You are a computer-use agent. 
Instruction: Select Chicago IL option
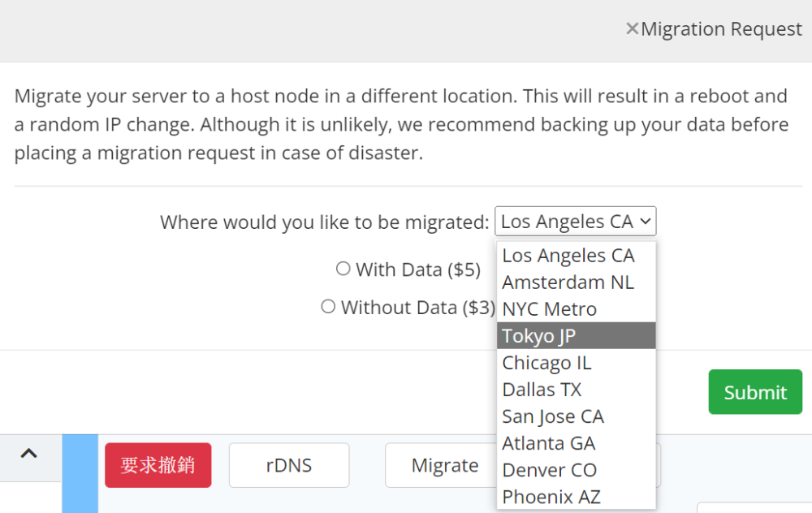click(x=576, y=362)
